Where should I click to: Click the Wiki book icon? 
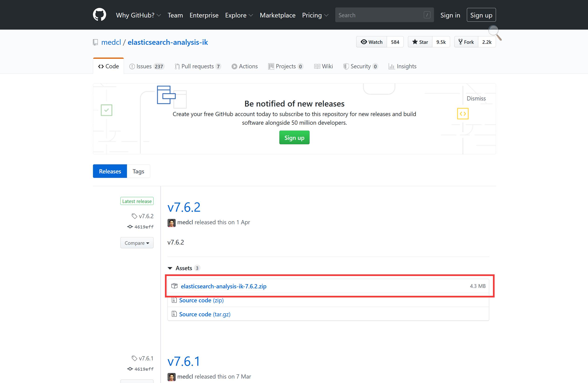[x=317, y=66]
